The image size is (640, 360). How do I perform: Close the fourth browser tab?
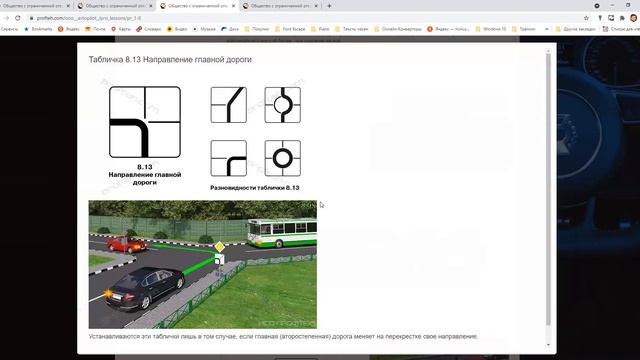(x=316, y=6)
